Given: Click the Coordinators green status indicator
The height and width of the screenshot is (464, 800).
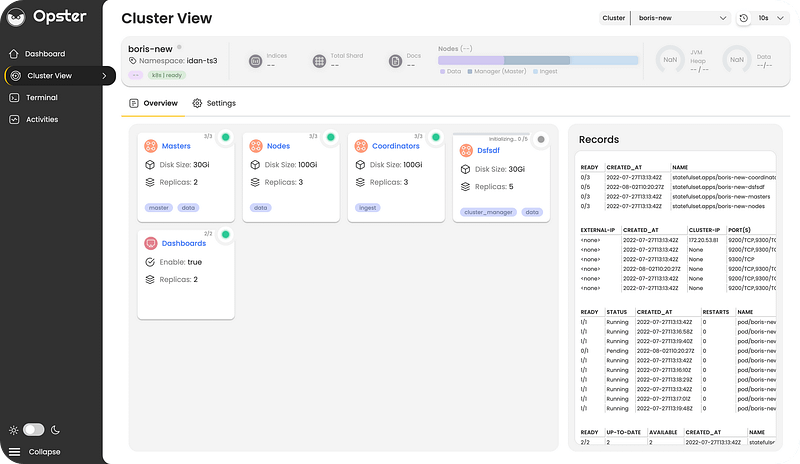Looking at the screenshot, I should tap(436, 137).
